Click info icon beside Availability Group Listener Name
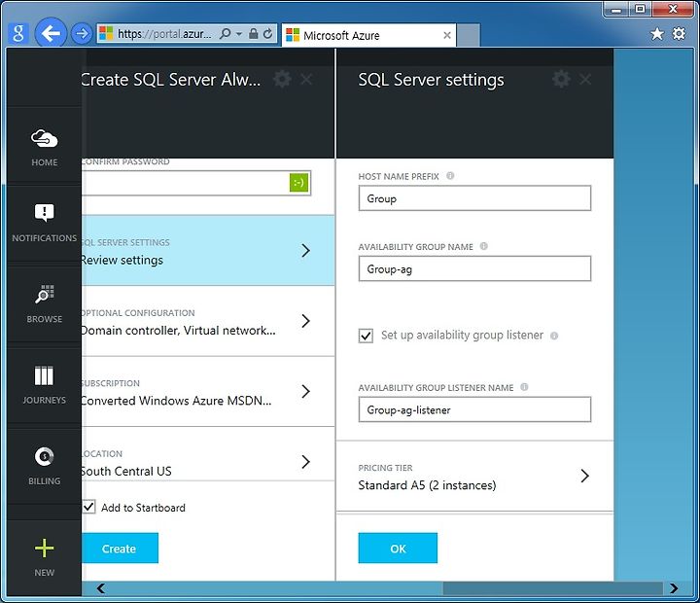This screenshot has width=700, height=603. (x=525, y=387)
